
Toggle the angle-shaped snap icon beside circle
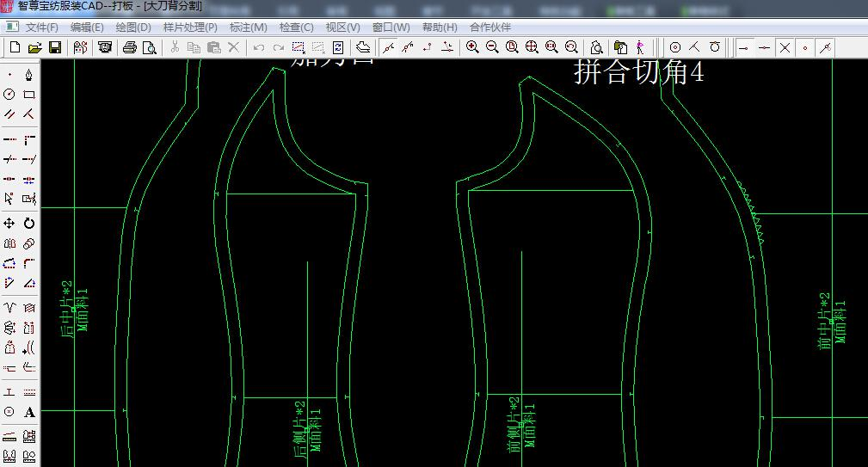point(695,47)
